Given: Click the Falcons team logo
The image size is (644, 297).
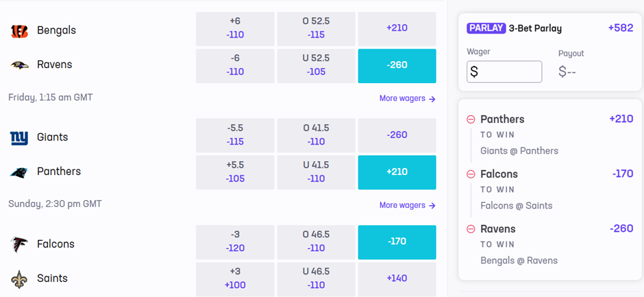Looking at the screenshot, I should [x=19, y=244].
